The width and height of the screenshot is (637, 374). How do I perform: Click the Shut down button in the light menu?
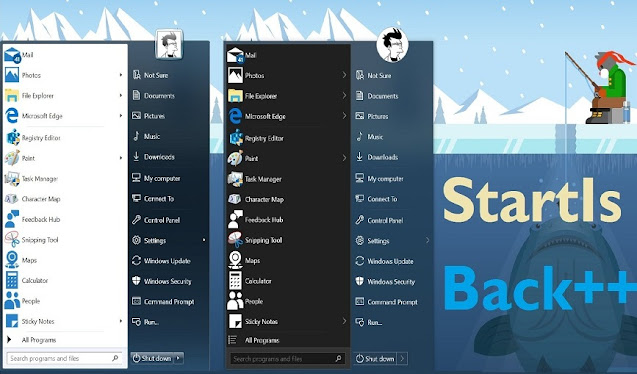(152, 358)
